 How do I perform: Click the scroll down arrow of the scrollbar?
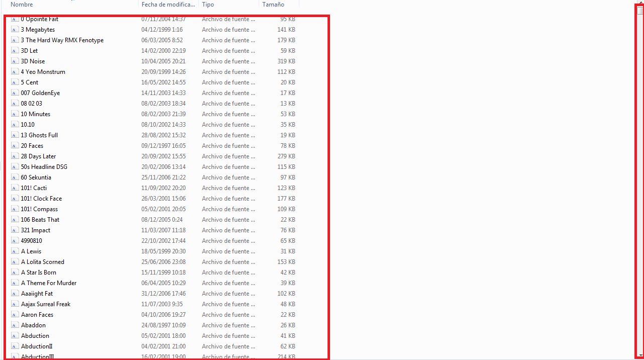(639, 355)
